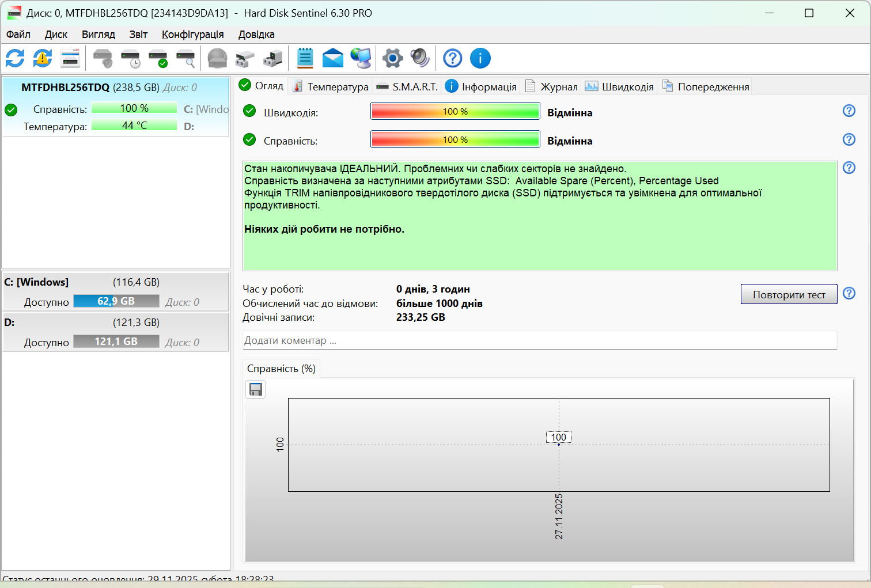The height and width of the screenshot is (588, 871).
Task: Open the gear configuration icon
Action: 393,58
